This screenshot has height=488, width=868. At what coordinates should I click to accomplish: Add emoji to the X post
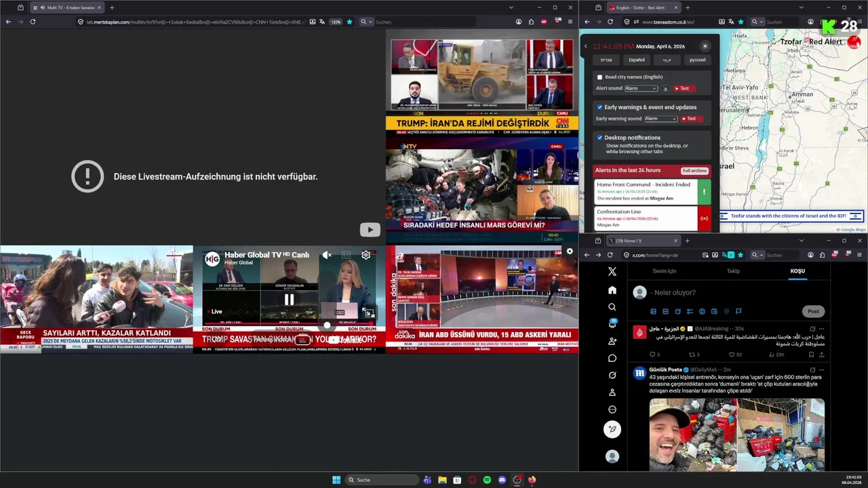click(x=702, y=312)
